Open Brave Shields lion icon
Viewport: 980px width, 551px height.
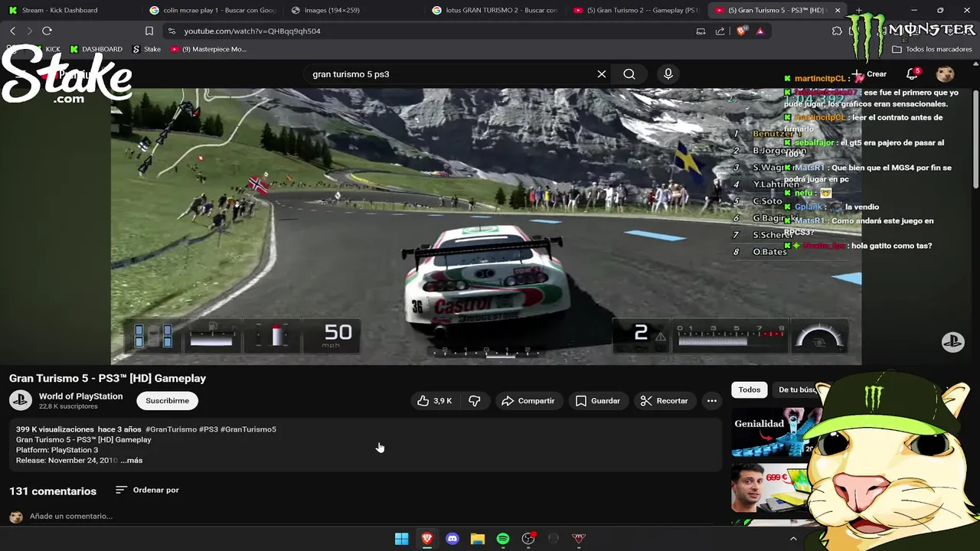click(741, 31)
